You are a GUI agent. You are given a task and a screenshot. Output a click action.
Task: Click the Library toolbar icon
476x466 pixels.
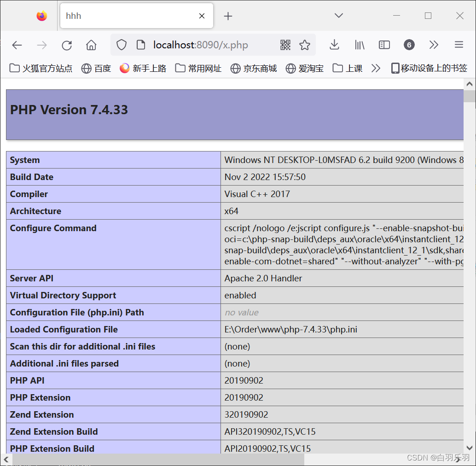[360, 45]
